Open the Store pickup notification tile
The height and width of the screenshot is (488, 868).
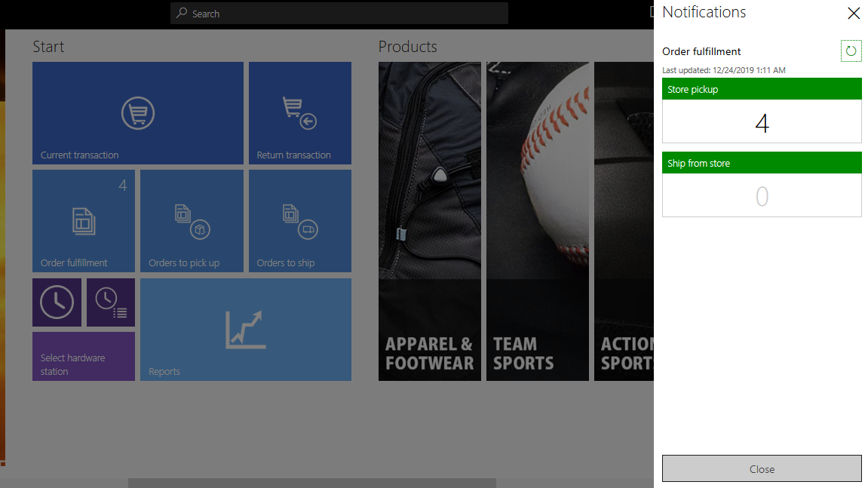tap(762, 110)
